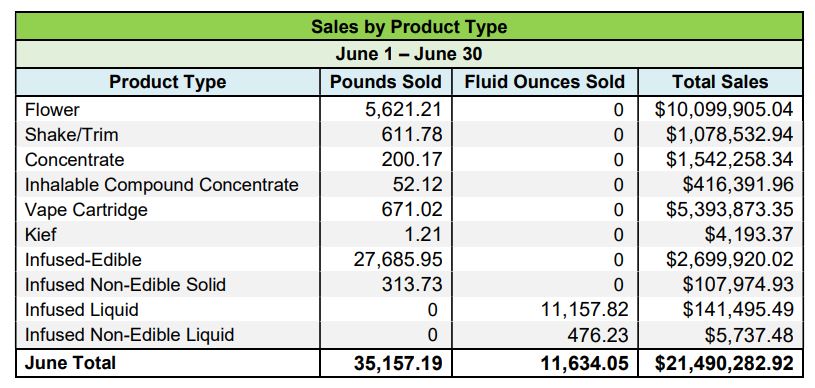Click Infused Liquid fluid ounces 11,157.82
This screenshot has width=815, height=388.
pyautogui.click(x=584, y=309)
